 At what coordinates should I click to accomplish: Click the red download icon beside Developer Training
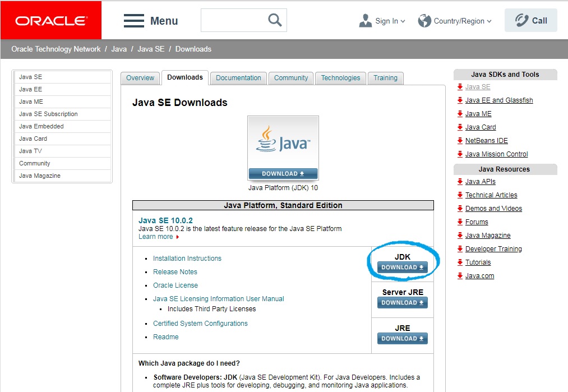tap(460, 248)
